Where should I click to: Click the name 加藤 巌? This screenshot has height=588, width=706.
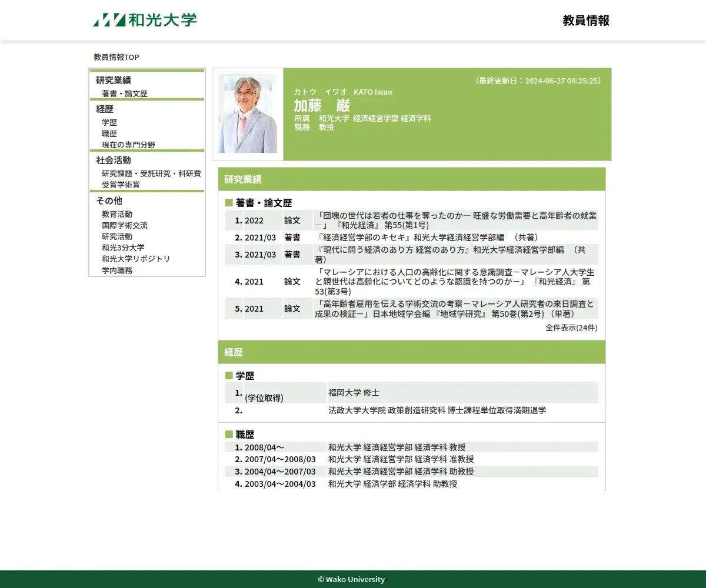tap(322, 105)
